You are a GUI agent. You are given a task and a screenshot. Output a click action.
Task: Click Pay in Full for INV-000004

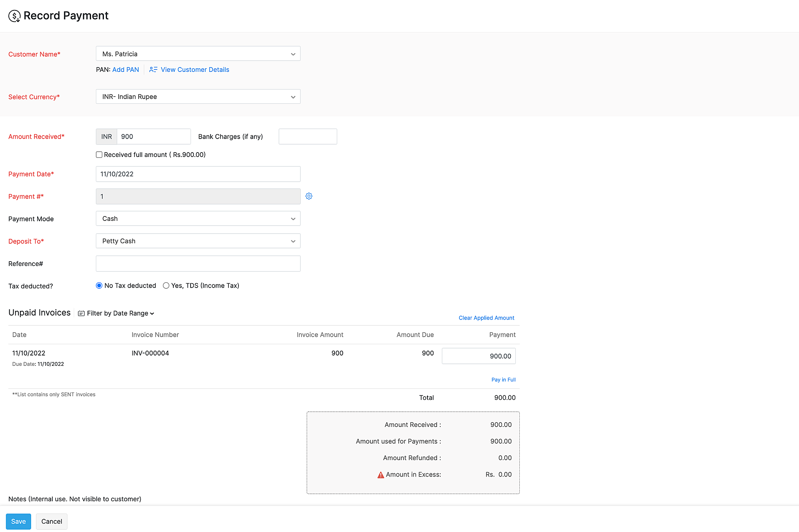click(x=503, y=379)
